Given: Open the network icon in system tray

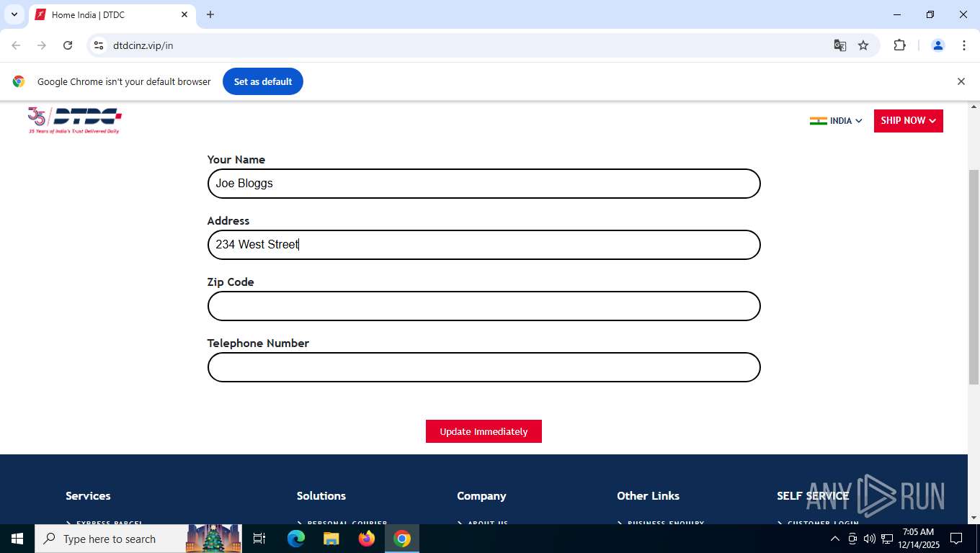Looking at the screenshot, I should pyautogui.click(x=887, y=539).
